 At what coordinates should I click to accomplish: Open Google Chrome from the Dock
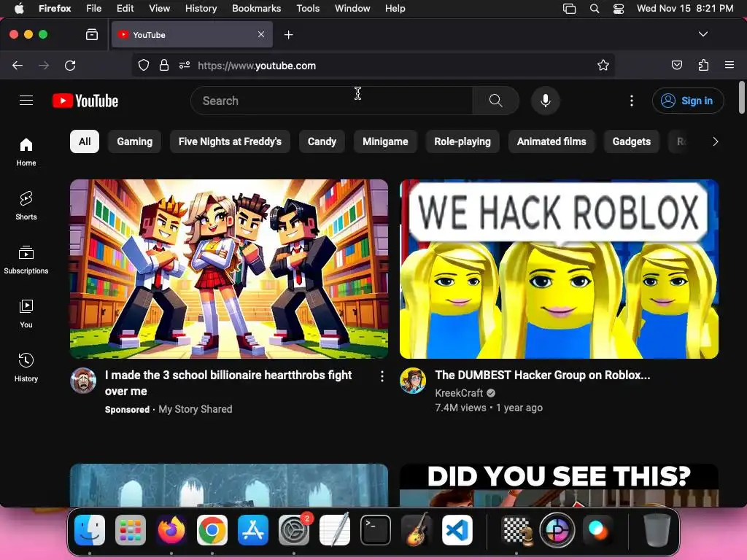click(x=212, y=530)
